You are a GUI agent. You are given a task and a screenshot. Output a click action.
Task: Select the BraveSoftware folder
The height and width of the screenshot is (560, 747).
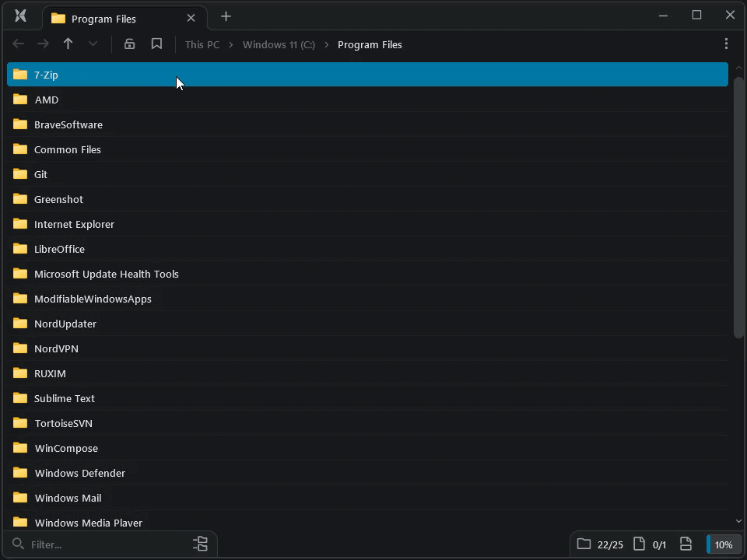pos(367,124)
